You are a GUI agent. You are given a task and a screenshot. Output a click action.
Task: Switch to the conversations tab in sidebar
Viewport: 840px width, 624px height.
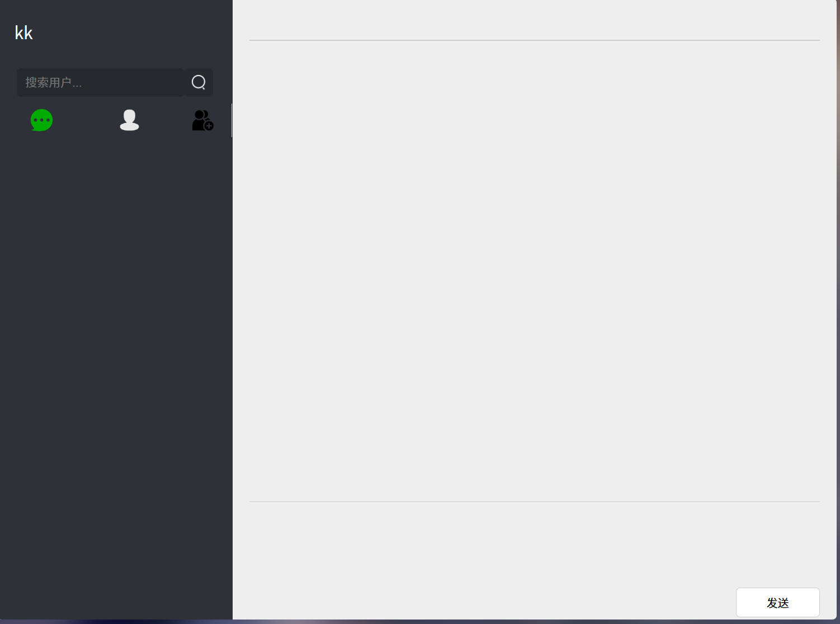42,120
